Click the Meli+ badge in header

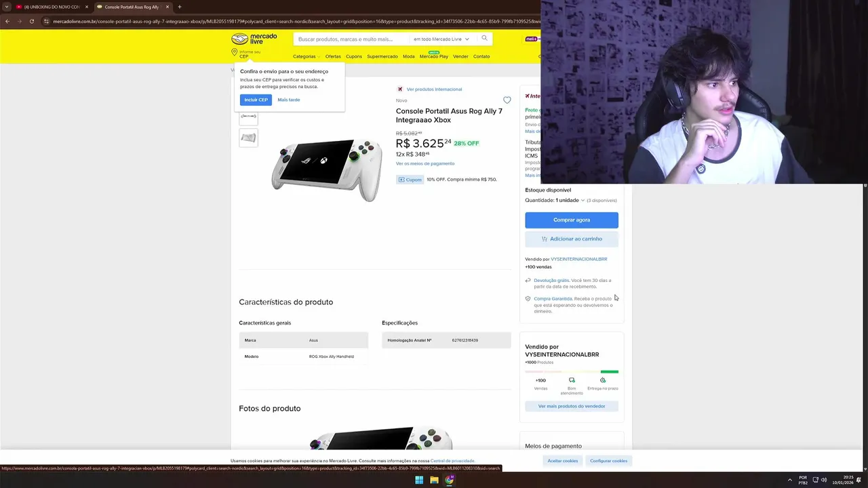tap(532, 39)
